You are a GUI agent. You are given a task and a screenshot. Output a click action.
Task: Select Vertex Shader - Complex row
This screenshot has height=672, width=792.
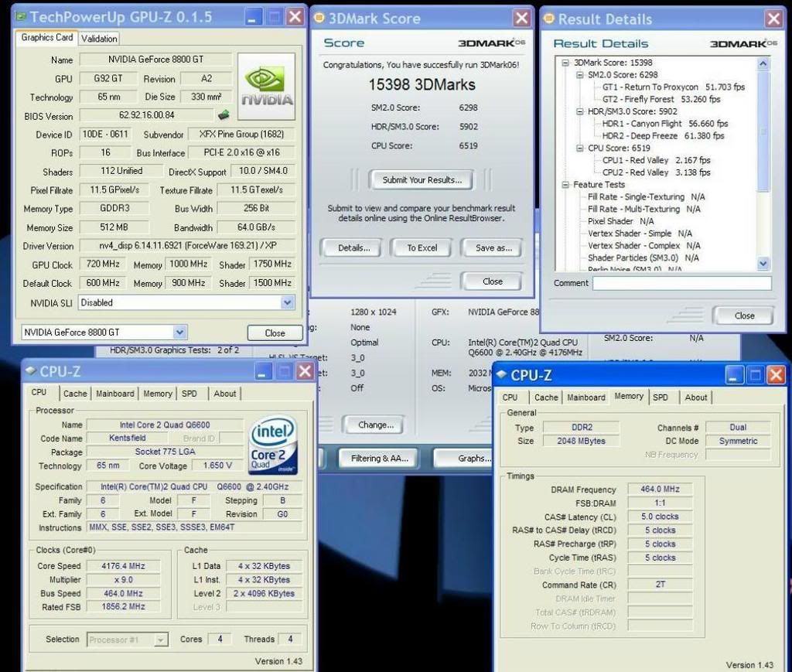644,245
